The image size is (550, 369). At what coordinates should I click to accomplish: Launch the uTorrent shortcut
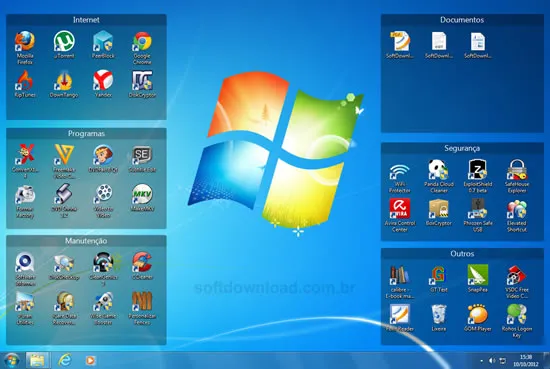tap(64, 41)
